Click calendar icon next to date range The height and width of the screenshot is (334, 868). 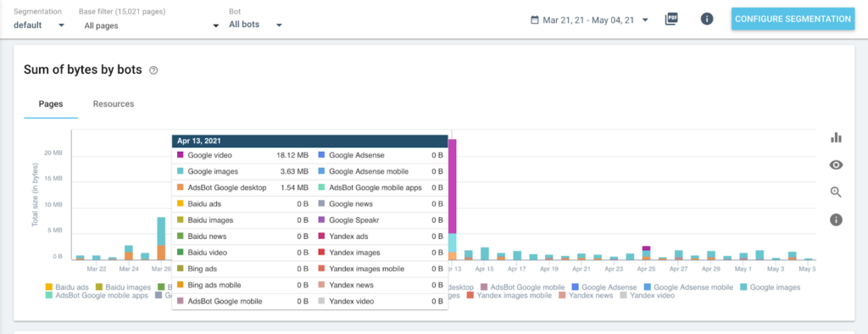click(x=534, y=20)
